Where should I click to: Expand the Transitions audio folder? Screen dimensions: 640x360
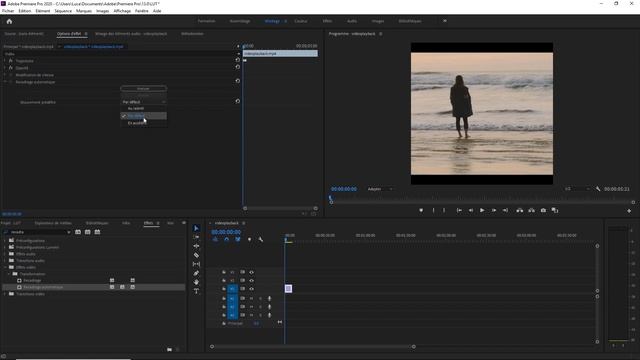coord(5,260)
